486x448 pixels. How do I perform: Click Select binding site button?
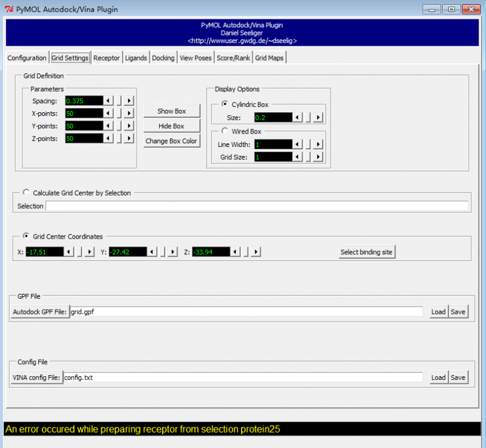click(x=367, y=252)
